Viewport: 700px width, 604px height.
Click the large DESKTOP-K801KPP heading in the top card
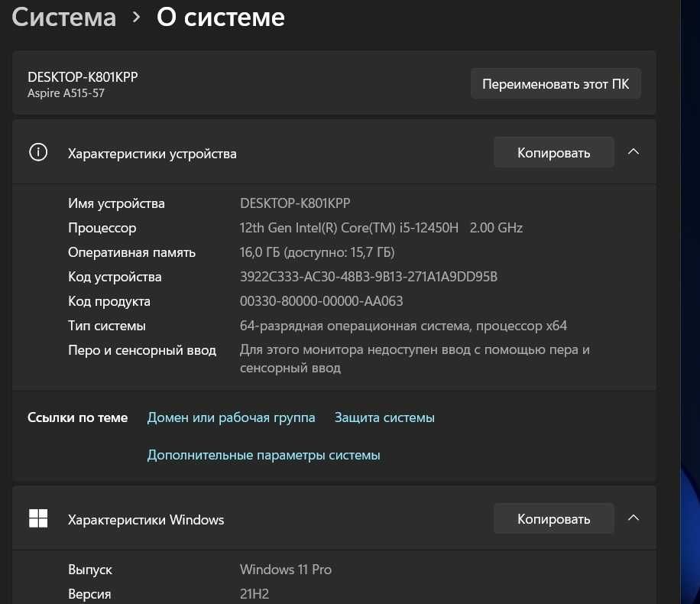tap(83, 77)
